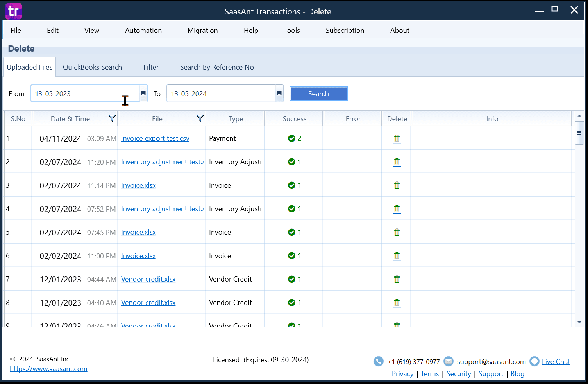Click trash icon for row 3
The width and height of the screenshot is (588, 384).
tap(397, 185)
